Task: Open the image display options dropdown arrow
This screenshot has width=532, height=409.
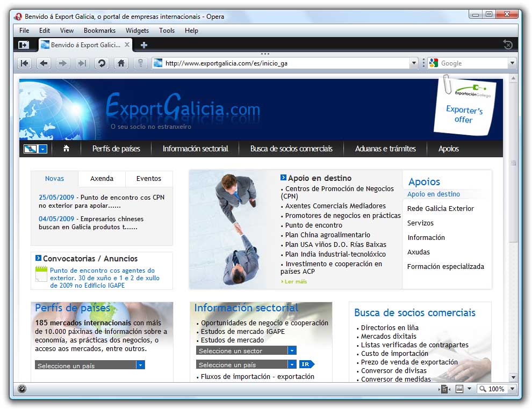Action: (x=469, y=389)
